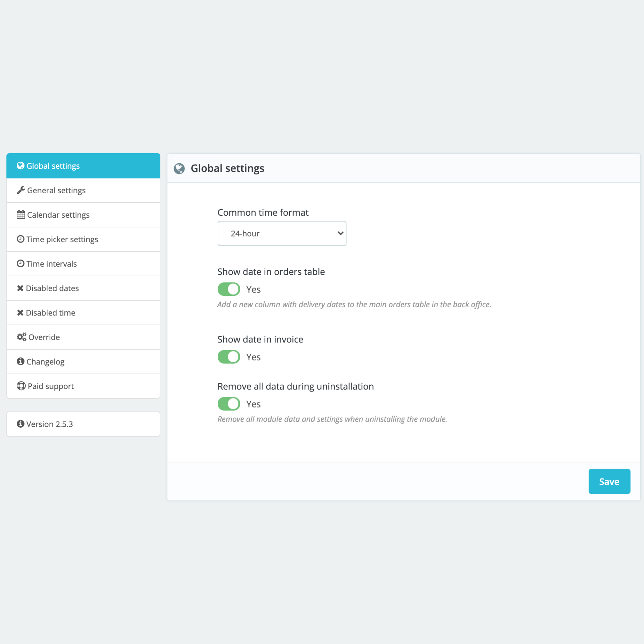
Task: Click the info icon beside Changelog
Action: (20, 361)
